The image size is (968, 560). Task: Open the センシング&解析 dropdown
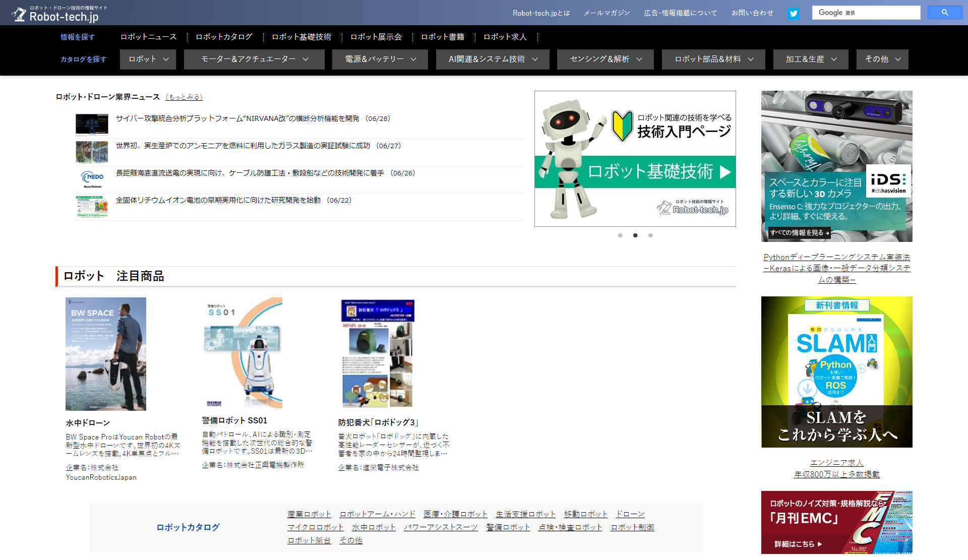point(604,59)
